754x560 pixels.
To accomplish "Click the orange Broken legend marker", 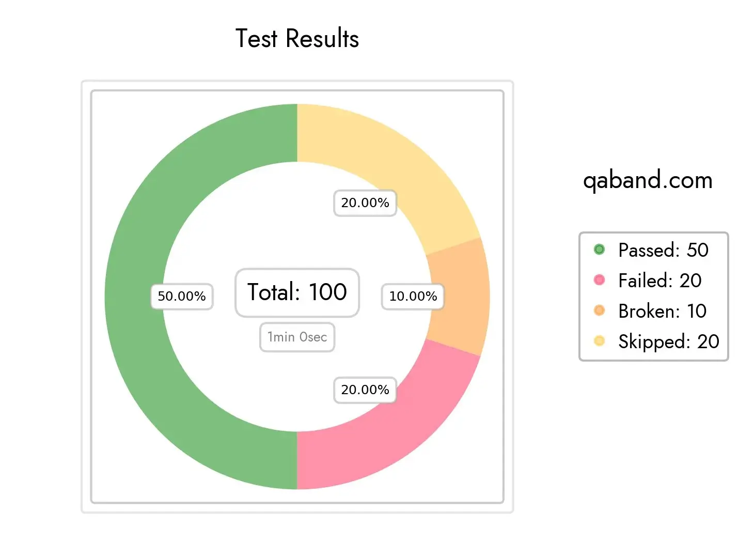I will pyautogui.click(x=599, y=310).
